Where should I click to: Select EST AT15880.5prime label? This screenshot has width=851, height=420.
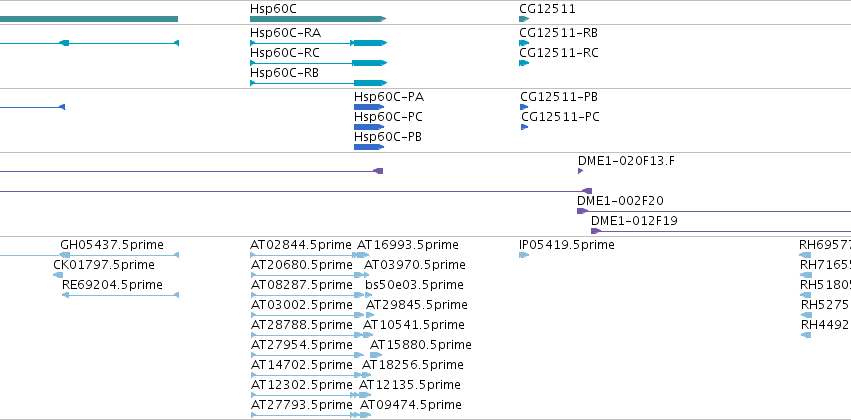[421, 346]
